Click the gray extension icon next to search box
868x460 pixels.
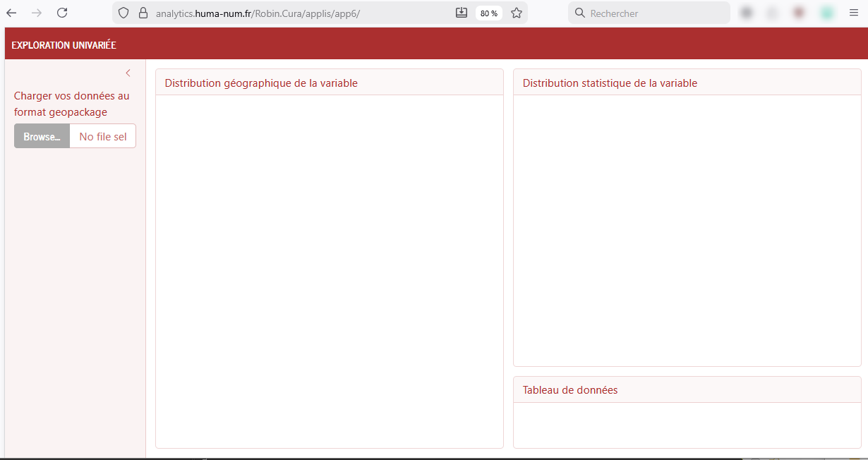coord(746,13)
